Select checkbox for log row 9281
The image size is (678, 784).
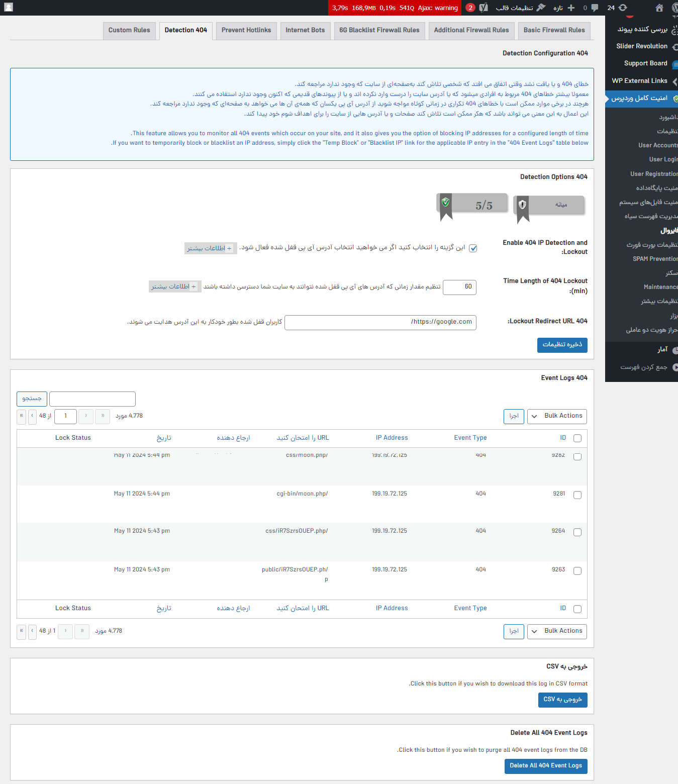(577, 495)
